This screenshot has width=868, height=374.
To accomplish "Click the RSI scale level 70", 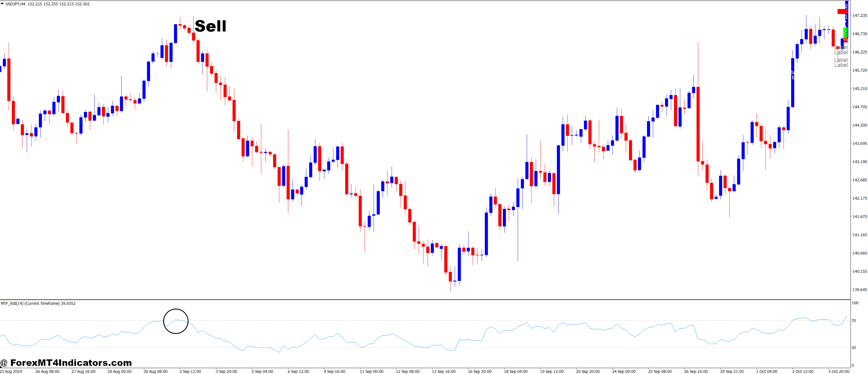I will pos(854,321).
